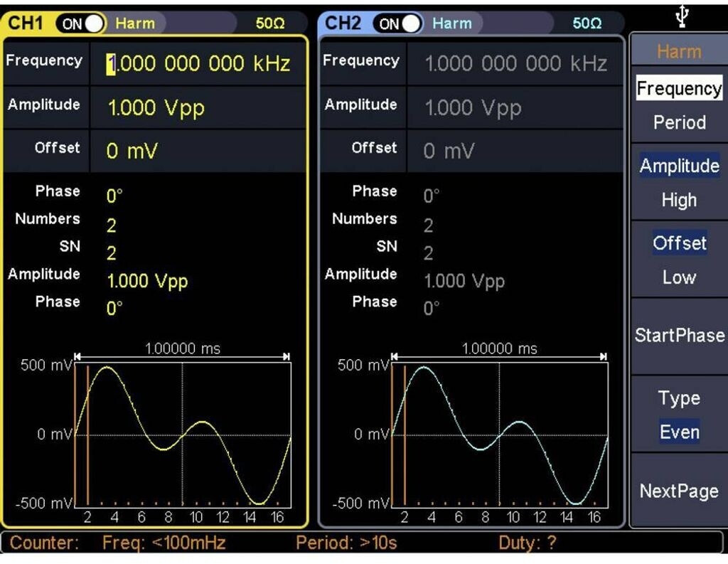Click the USB connection icon

tap(680, 16)
